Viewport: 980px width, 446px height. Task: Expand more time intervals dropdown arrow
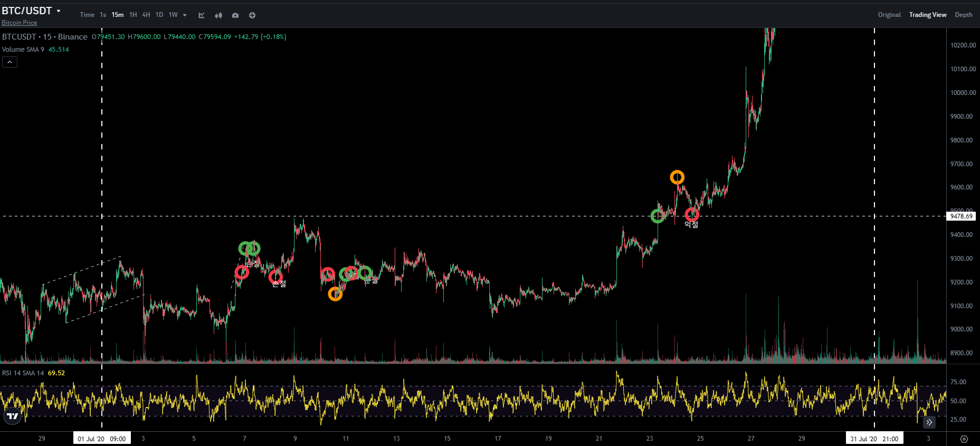pyautogui.click(x=185, y=15)
